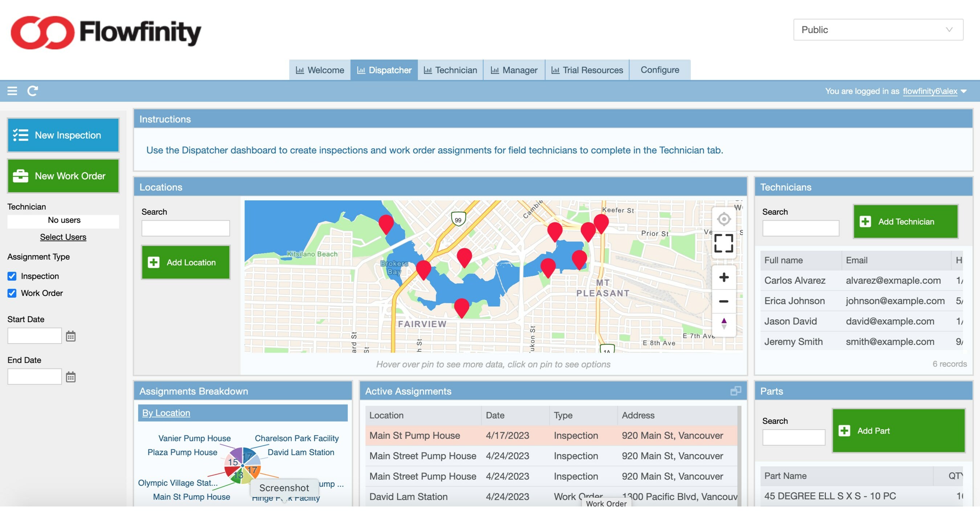Viewport: 980px width, 513px height.
Task: Open the Start Date calendar picker
Action: pos(71,336)
